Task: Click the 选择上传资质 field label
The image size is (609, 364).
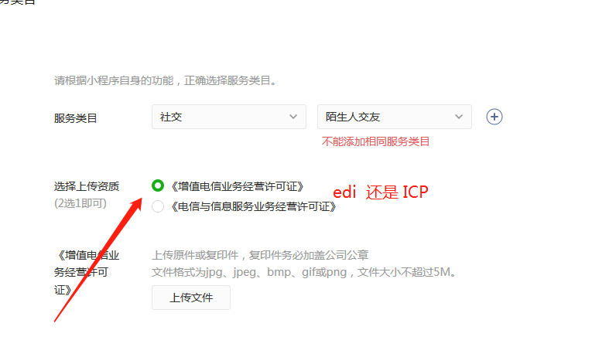Action: tap(86, 187)
